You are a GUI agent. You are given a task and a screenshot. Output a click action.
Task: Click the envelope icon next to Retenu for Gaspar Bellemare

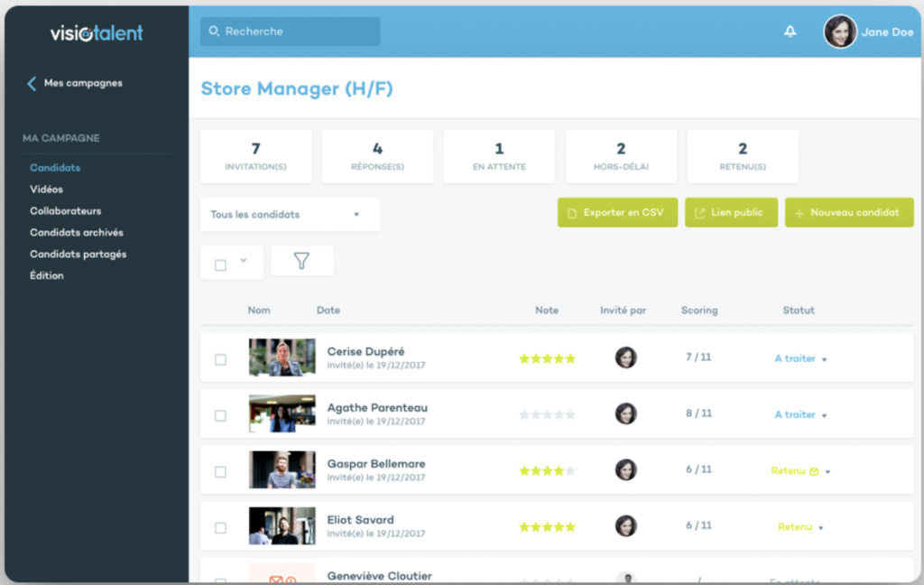(x=814, y=471)
